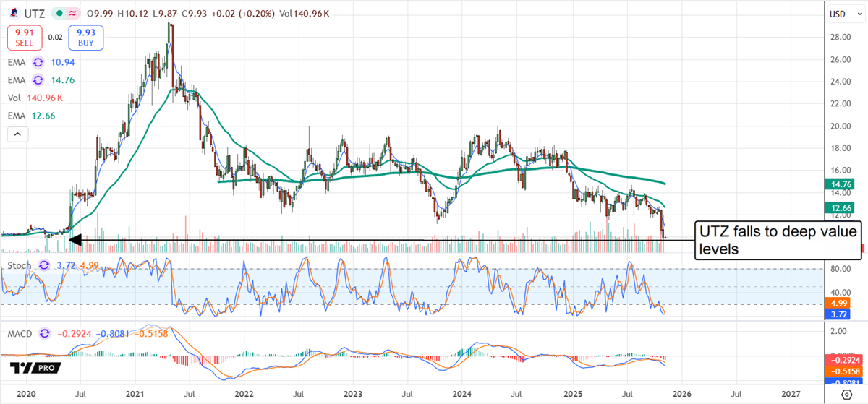Click the Stoch indicator refresh icon

45,266
